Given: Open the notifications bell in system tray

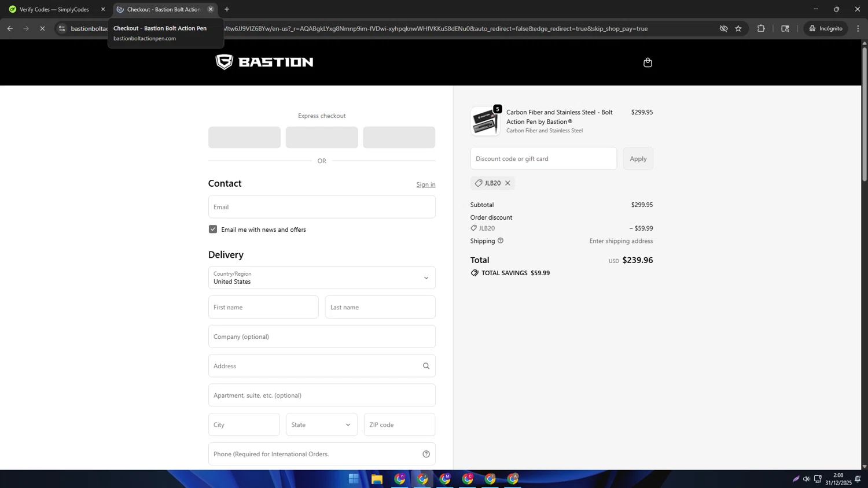Looking at the screenshot, I should point(858,479).
